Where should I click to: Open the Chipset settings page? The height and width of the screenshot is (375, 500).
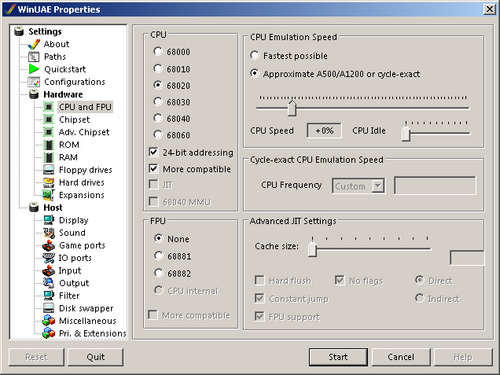click(x=74, y=119)
